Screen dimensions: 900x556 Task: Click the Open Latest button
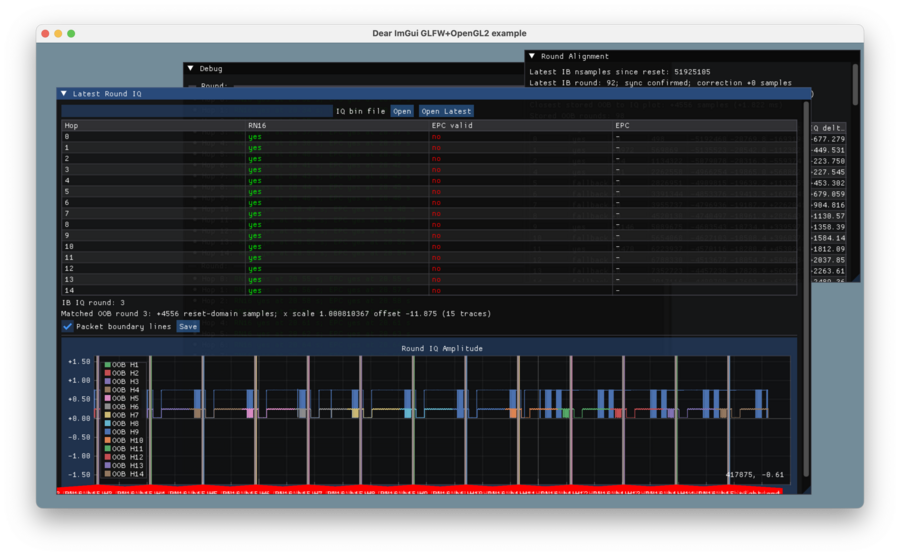446,111
